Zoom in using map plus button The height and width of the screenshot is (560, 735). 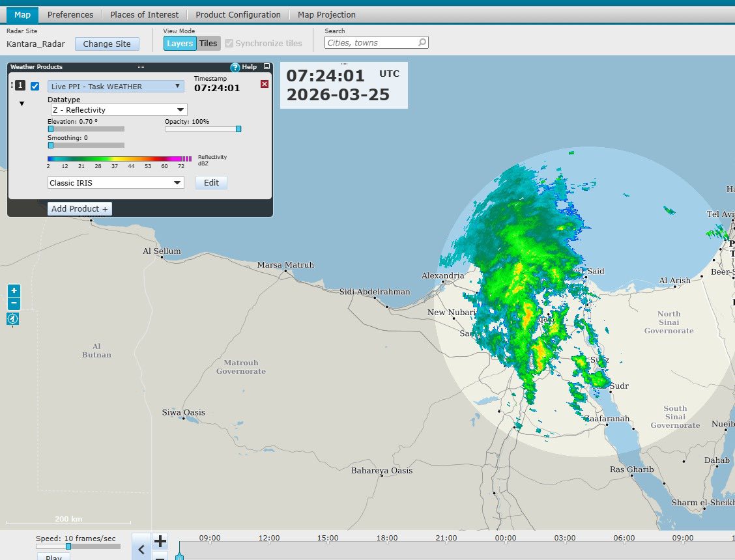pyautogui.click(x=14, y=290)
